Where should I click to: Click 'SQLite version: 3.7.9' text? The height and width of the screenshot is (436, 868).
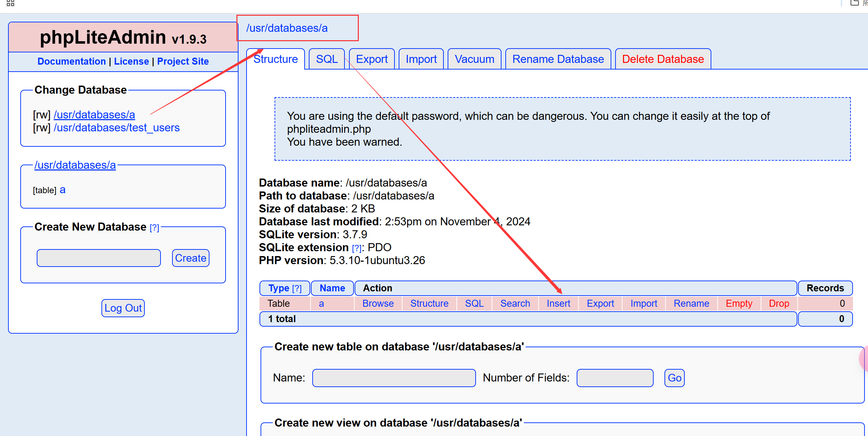313,234
